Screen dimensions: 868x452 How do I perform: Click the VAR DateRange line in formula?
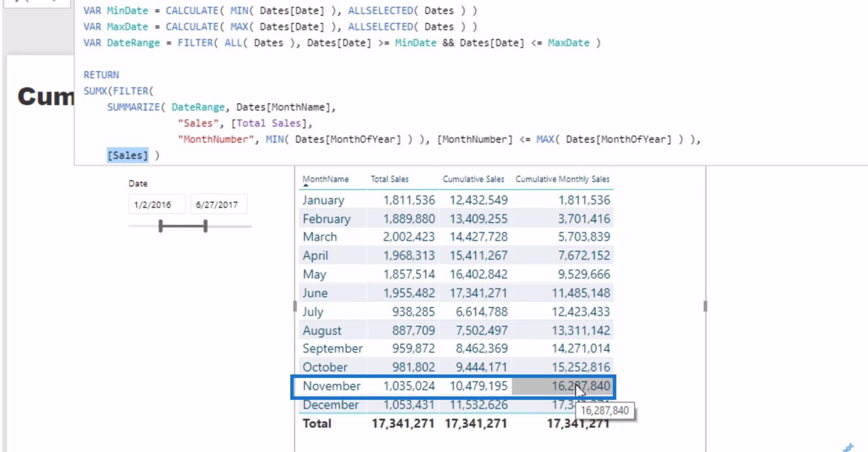point(342,43)
